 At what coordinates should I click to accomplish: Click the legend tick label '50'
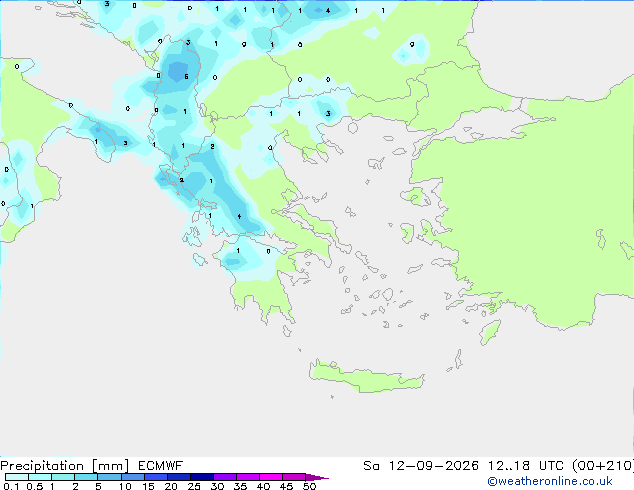tap(309, 486)
